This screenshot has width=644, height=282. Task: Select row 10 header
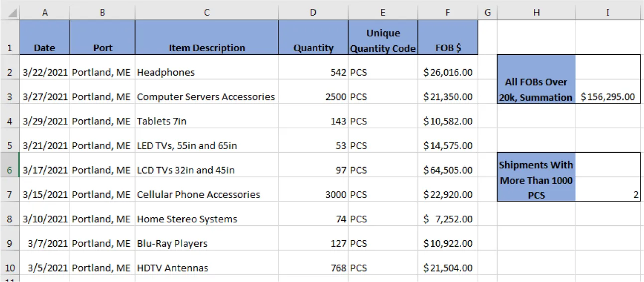(10, 268)
